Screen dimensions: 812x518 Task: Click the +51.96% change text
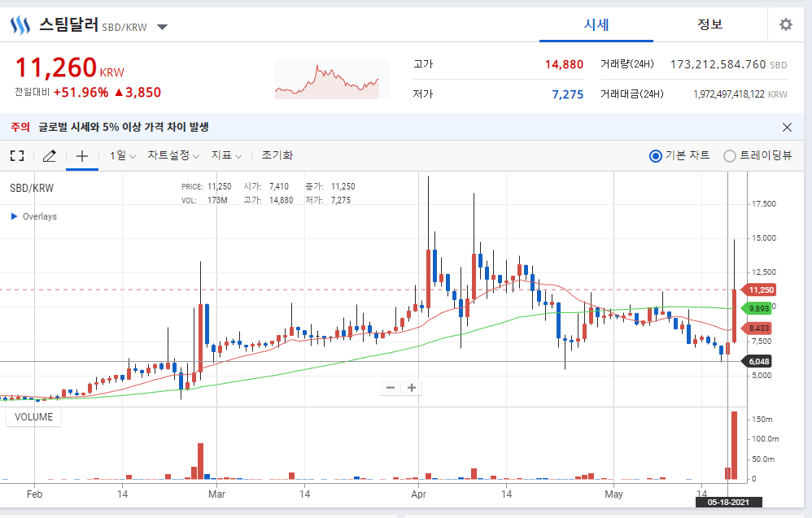click(81, 93)
